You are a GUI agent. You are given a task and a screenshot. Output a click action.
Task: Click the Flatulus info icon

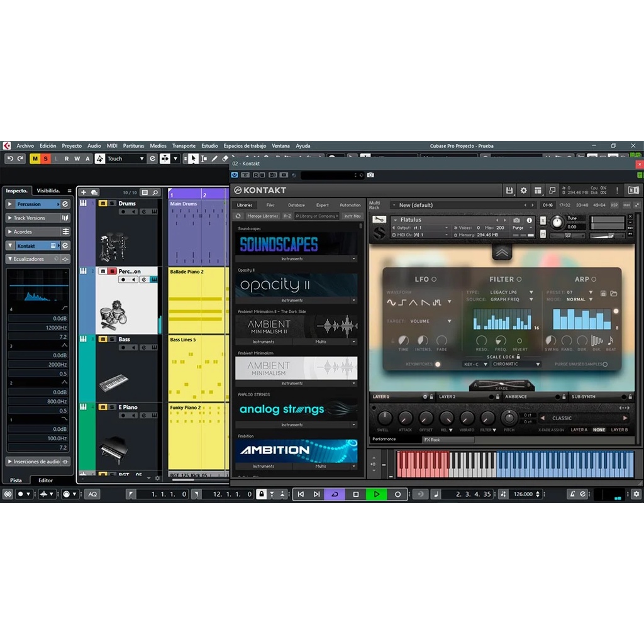(530, 220)
